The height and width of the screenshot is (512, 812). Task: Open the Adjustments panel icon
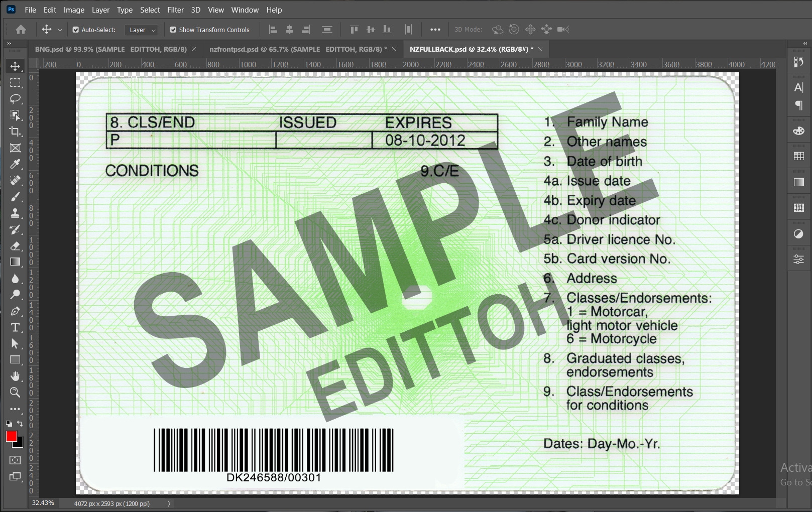click(798, 234)
